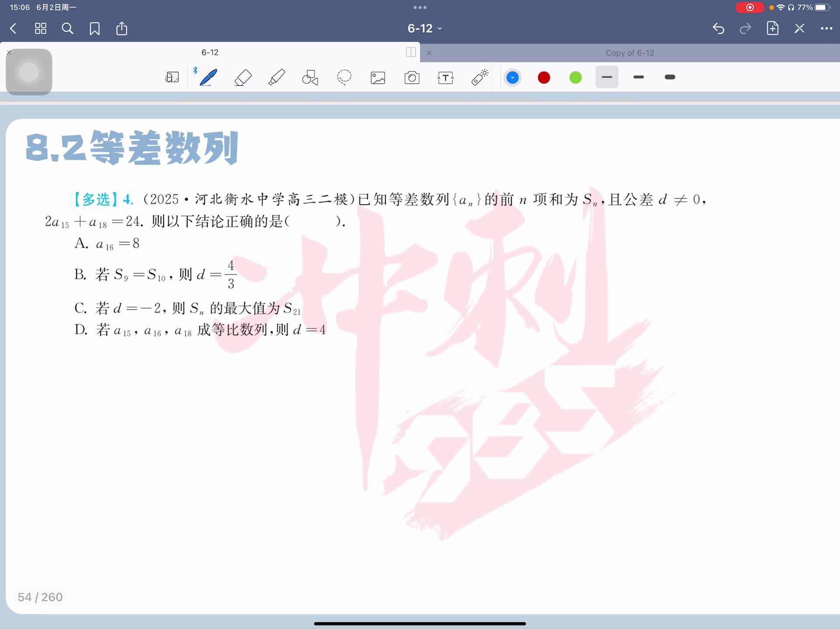This screenshot has height=630, width=840.
Task: Select the Highlighter tool
Action: [276, 77]
